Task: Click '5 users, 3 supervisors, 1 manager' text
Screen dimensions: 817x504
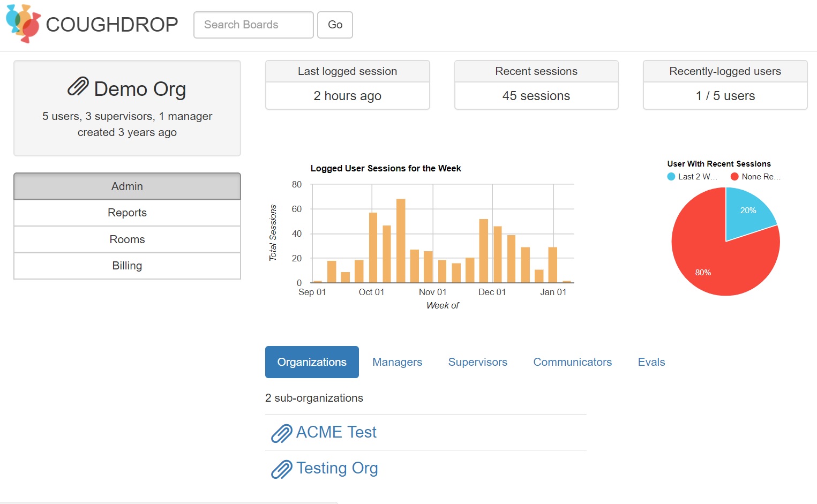Action: tap(127, 116)
